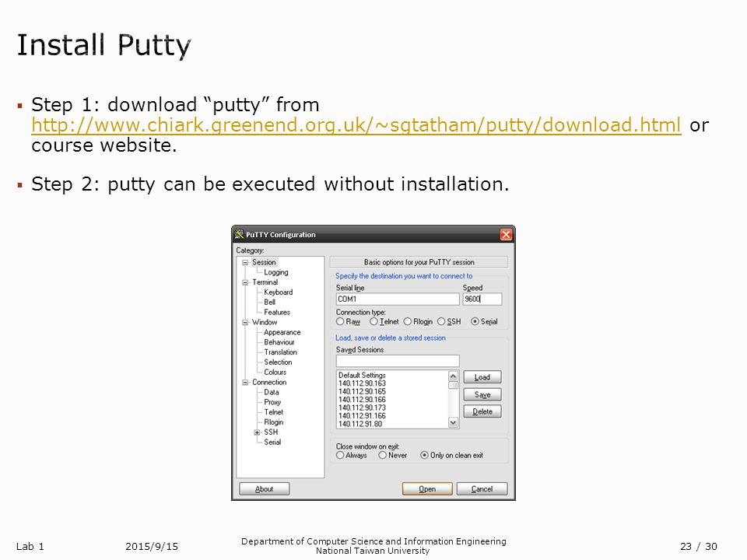Click the PuTTY icon in title bar
Image resolution: width=747 pixels, height=560 pixels.
click(240, 234)
